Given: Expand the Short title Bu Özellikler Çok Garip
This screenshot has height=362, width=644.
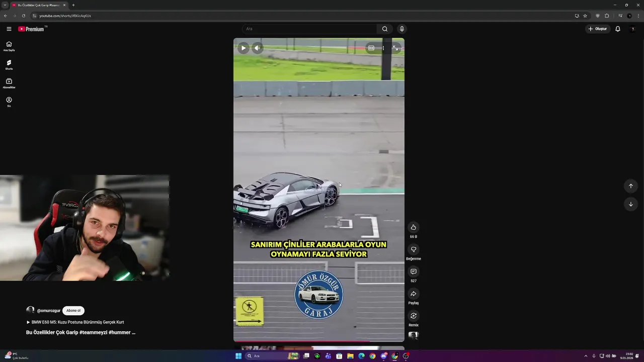Looking at the screenshot, I should tap(80, 332).
